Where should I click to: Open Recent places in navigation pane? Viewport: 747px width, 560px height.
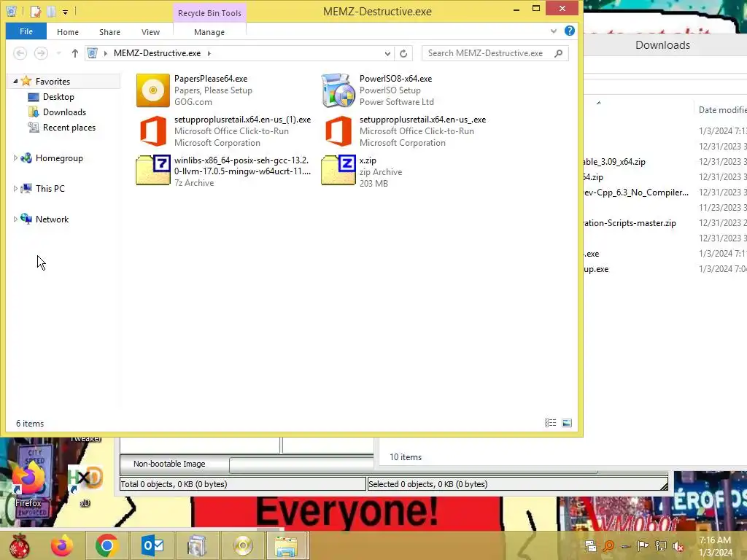69,127
